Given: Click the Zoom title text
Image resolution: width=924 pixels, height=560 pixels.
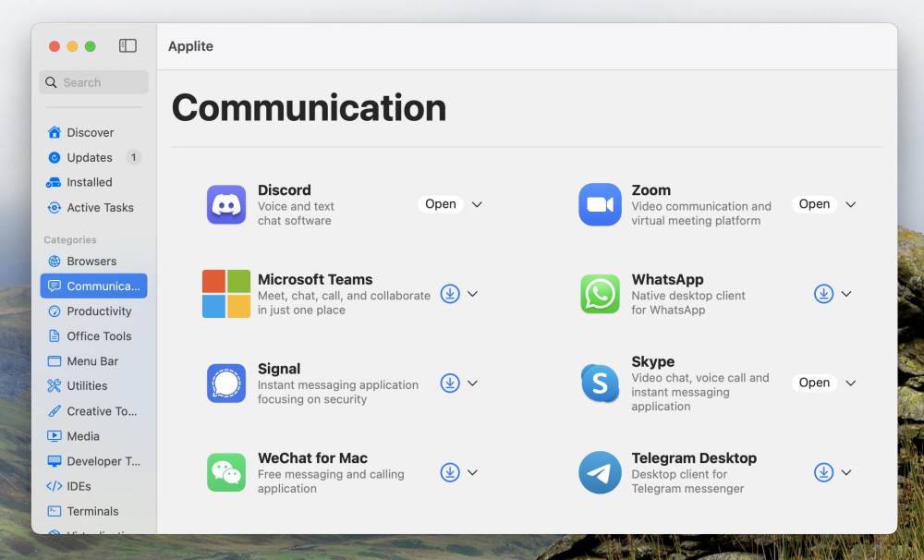Looking at the screenshot, I should click(x=651, y=190).
